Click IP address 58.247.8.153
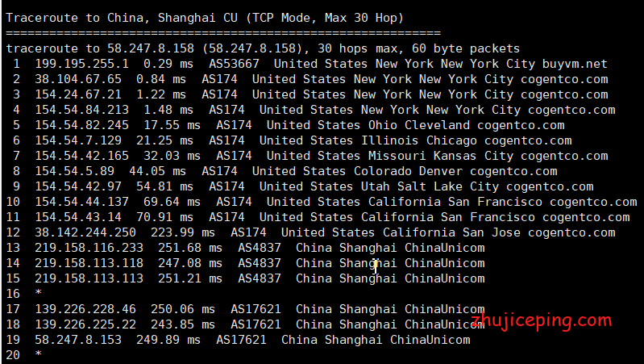 tap(78, 340)
